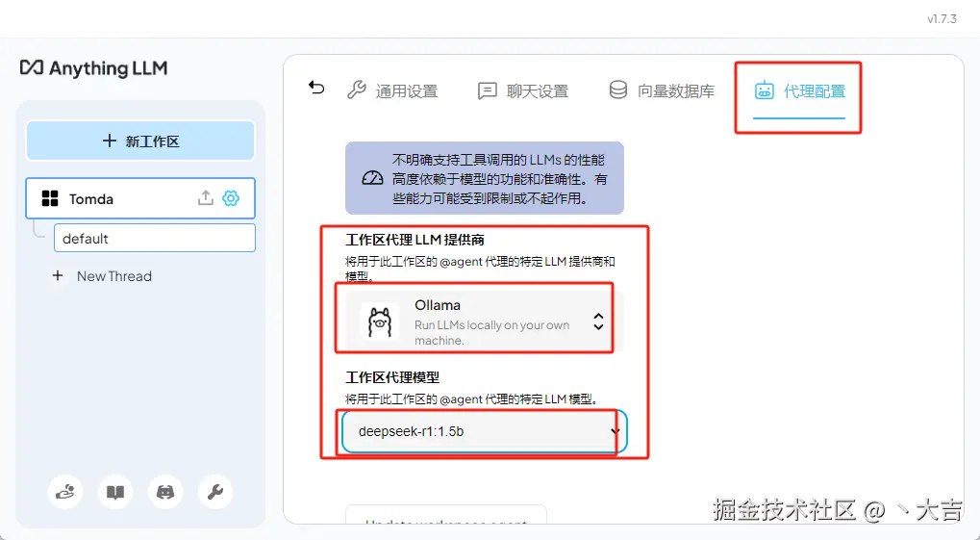980x540 pixels.
Task: Click the Ollama llama logo
Action: pos(379,321)
